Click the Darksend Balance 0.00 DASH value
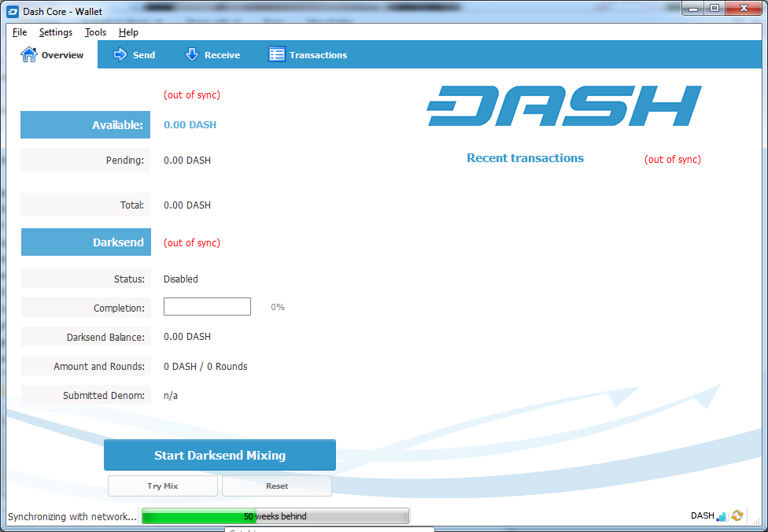This screenshot has width=768, height=532. (x=187, y=337)
